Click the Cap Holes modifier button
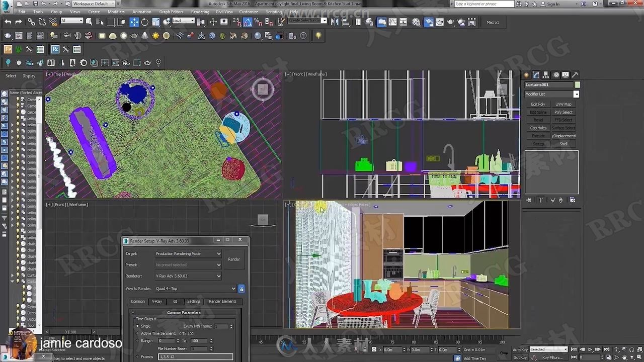This screenshot has width=644, height=362. pos(538,128)
